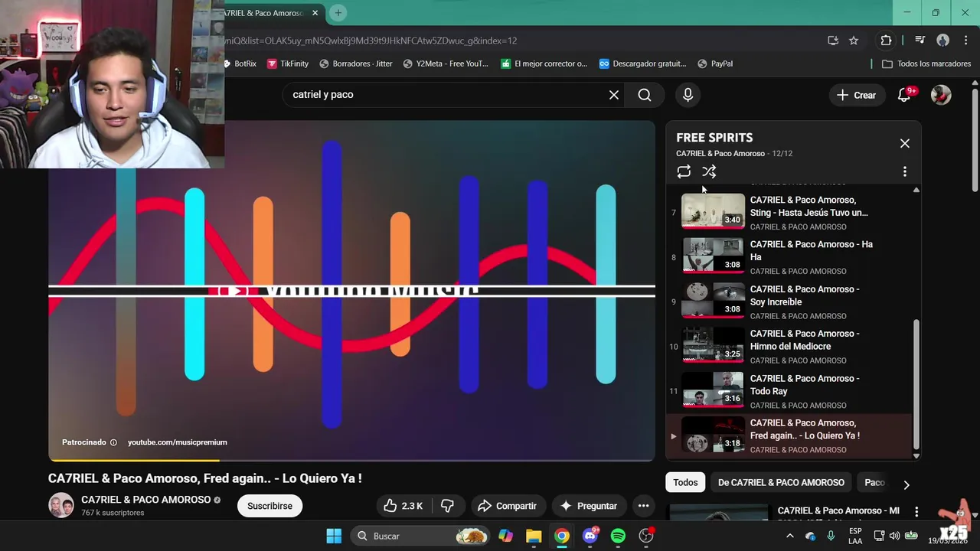
Task: Open the YouTube account avatar menu
Action: [941, 95]
